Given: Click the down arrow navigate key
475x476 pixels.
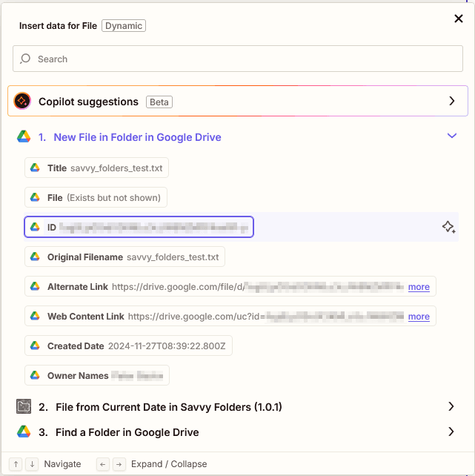Looking at the screenshot, I should click(32, 464).
